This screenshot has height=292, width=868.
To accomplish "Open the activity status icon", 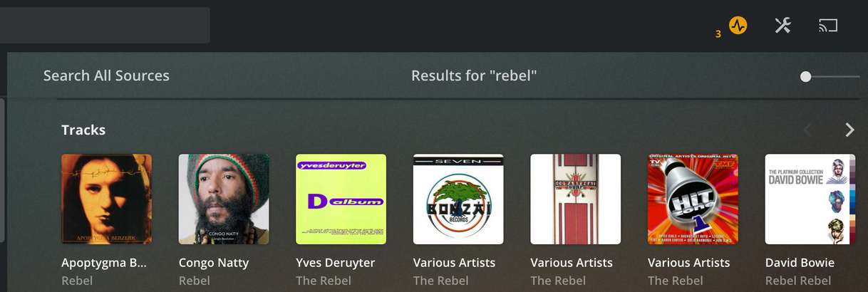I will click(738, 26).
